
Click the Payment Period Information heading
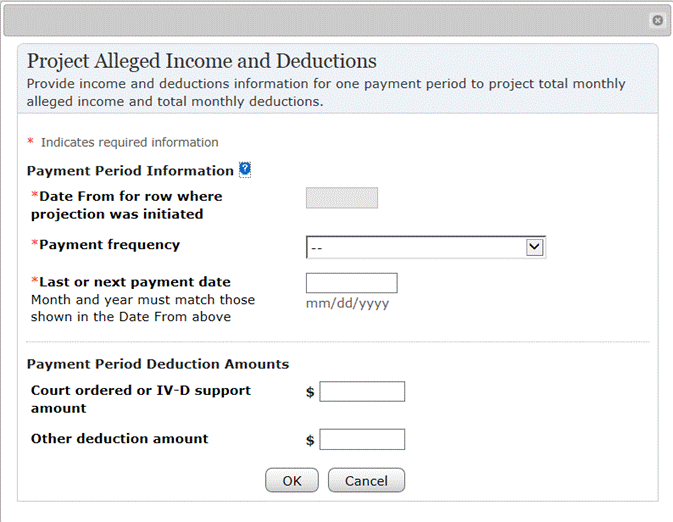point(130,171)
